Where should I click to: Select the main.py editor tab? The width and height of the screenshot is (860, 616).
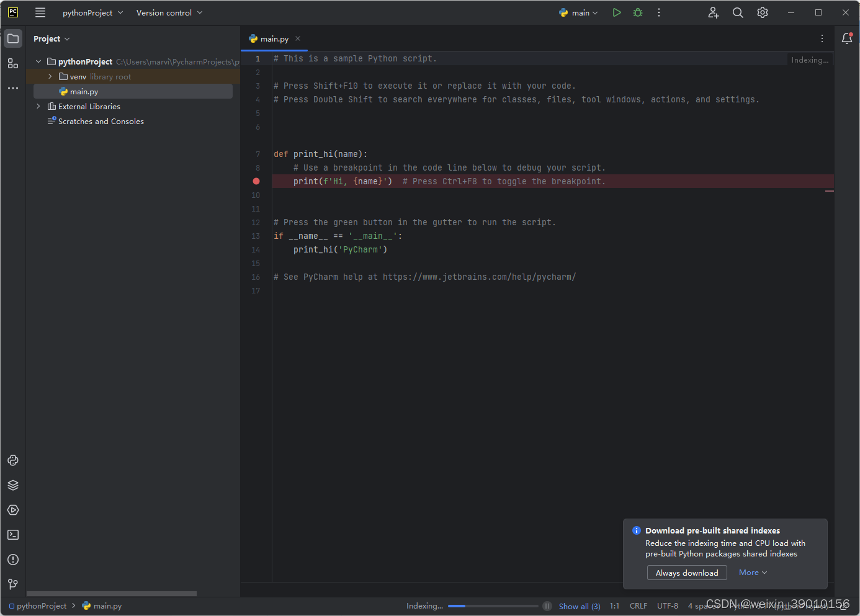click(x=274, y=38)
